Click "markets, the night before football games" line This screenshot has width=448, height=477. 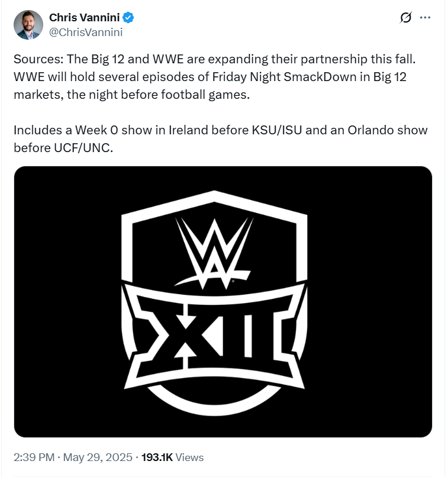pos(132,95)
